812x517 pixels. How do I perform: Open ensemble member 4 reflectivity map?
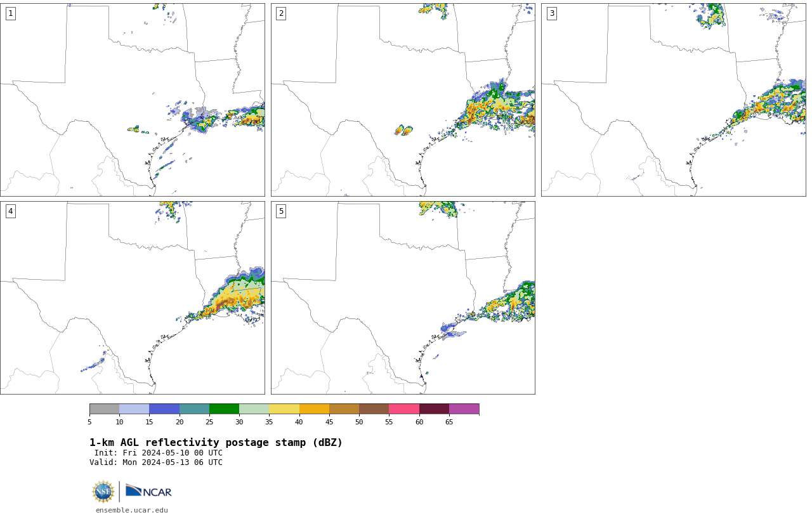click(x=133, y=298)
